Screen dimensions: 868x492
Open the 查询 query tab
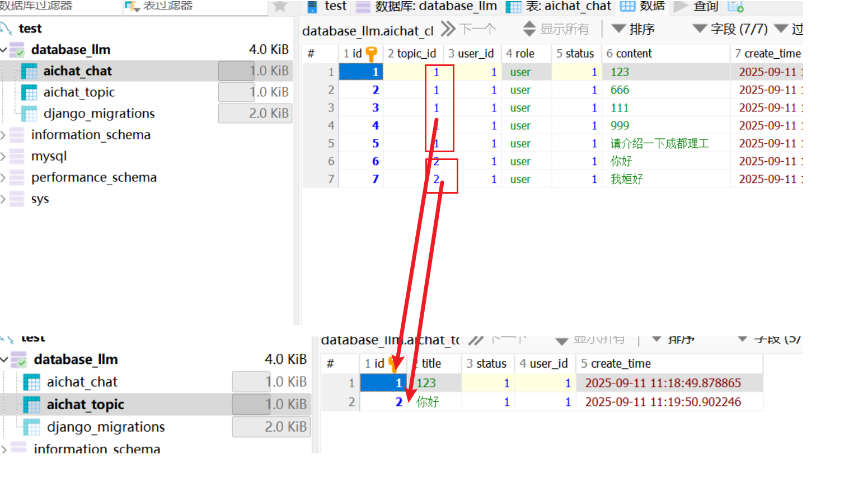pos(697,6)
